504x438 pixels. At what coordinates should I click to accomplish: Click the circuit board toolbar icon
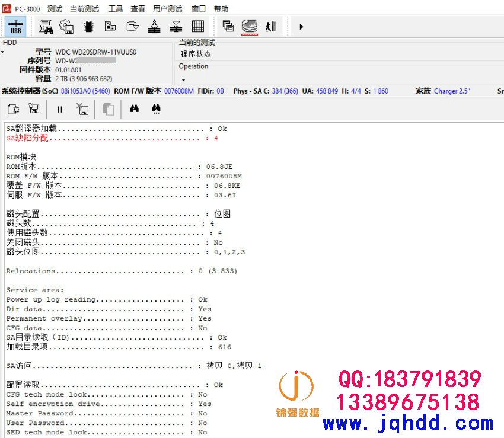point(110,26)
